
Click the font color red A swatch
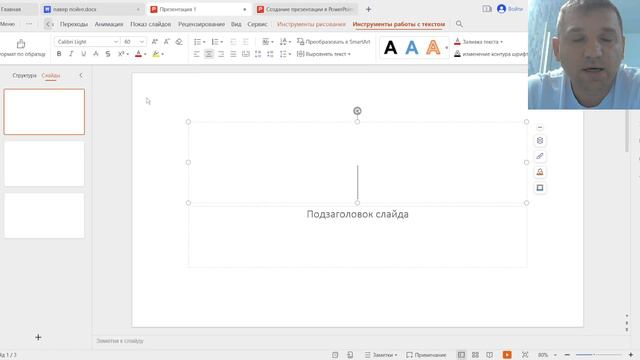pos(138,54)
